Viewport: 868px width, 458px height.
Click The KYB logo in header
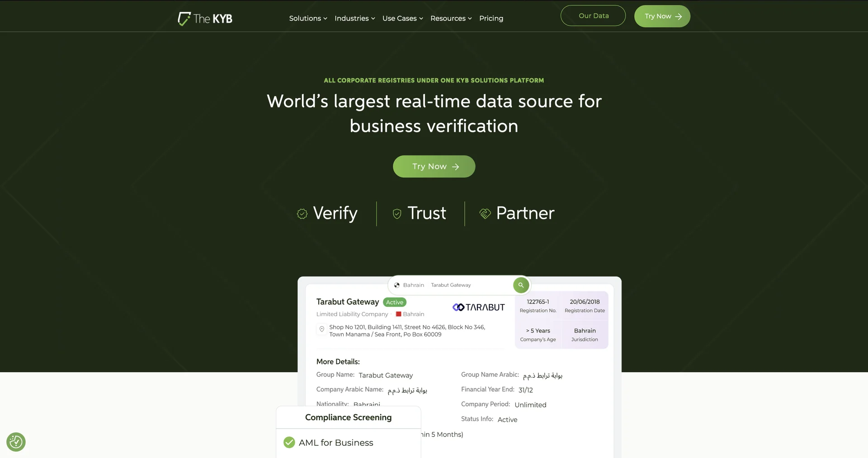[x=205, y=19]
